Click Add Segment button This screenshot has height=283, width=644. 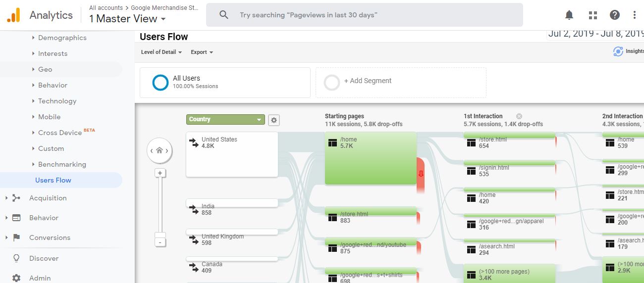pyautogui.click(x=368, y=81)
